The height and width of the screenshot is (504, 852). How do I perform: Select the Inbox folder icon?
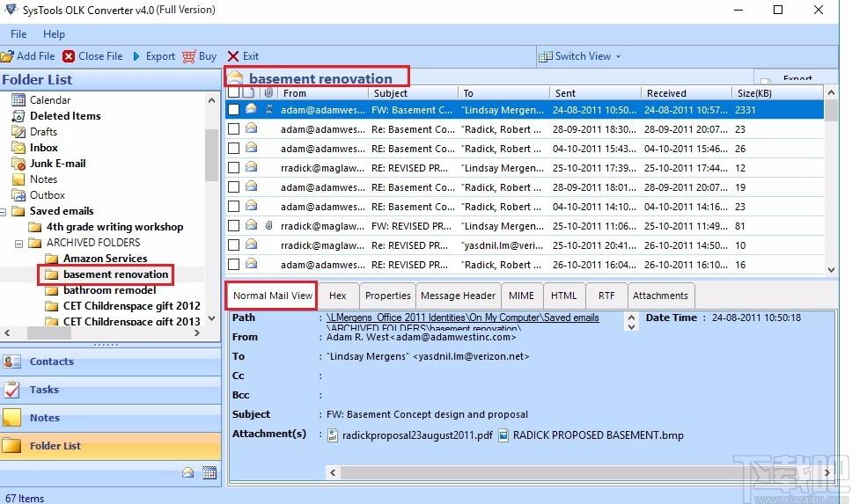[18, 147]
